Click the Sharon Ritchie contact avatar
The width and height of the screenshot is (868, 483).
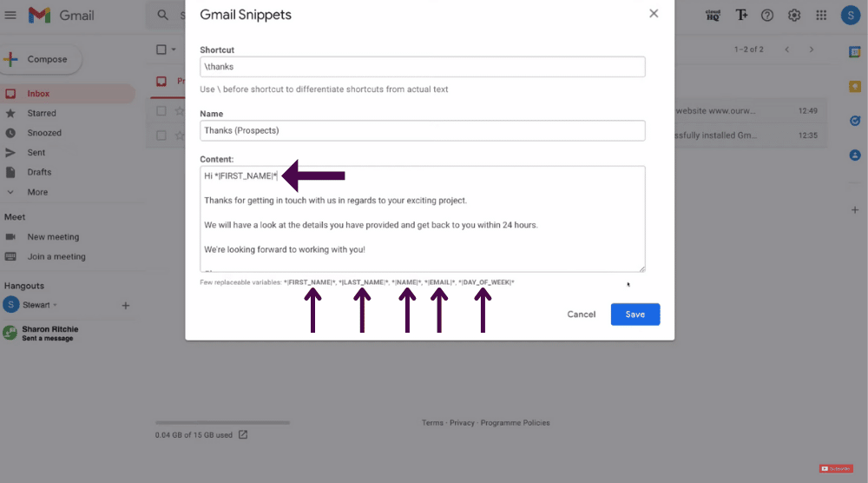point(10,333)
